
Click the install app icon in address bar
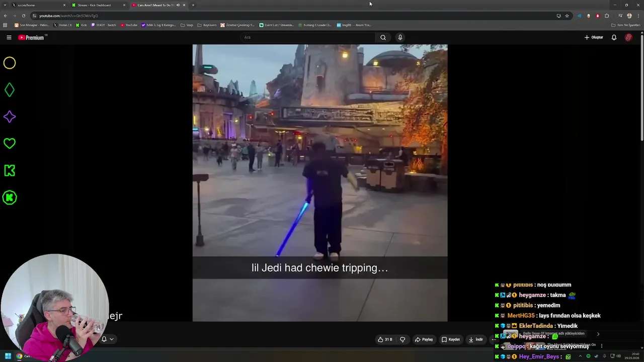pyautogui.click(x=558, y=16)
